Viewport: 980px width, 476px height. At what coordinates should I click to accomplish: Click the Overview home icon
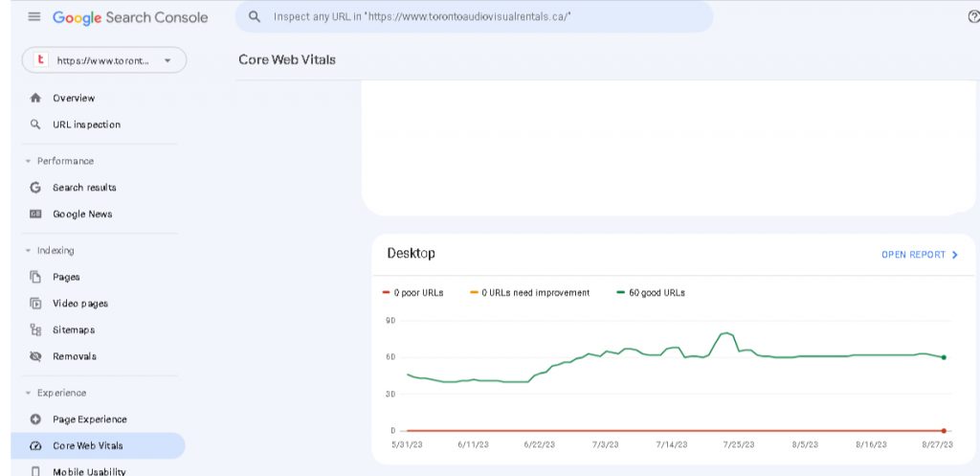click(x=35, y=99)
